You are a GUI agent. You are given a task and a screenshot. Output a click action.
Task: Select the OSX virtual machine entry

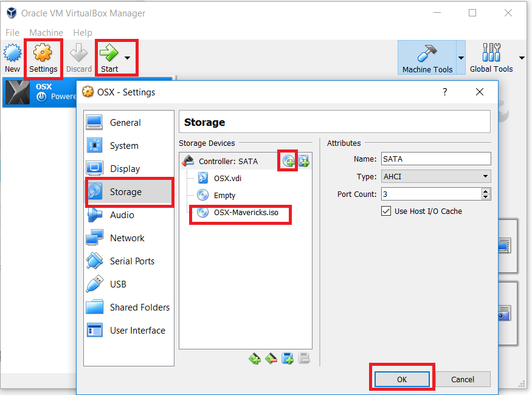(x=40, y=92)
